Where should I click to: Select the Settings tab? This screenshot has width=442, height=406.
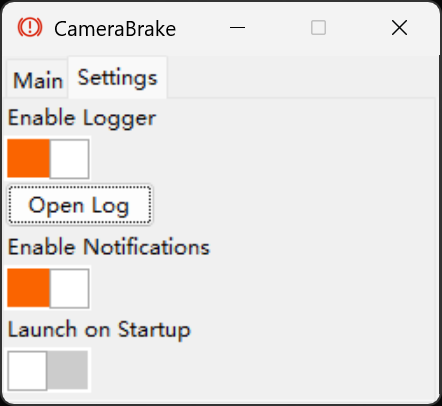click(x=117, y=78)
